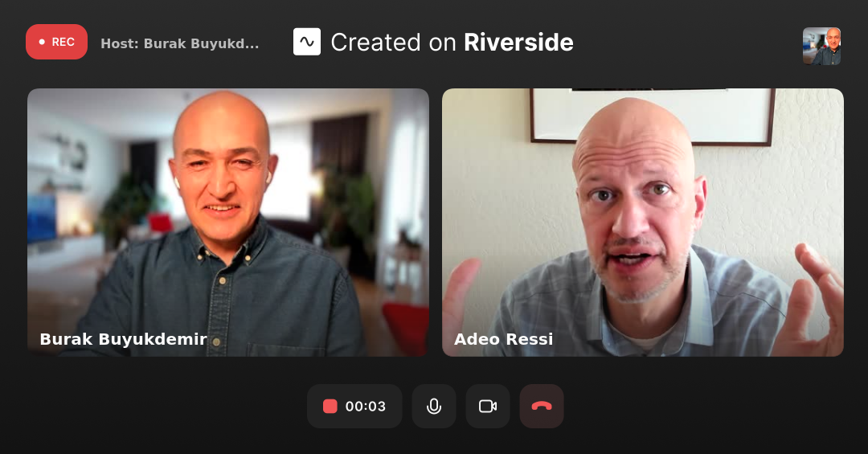This screenshot has width=868, height=454.
Task: Click the 'Created on Riverside' title
Action: pos(452,43)
